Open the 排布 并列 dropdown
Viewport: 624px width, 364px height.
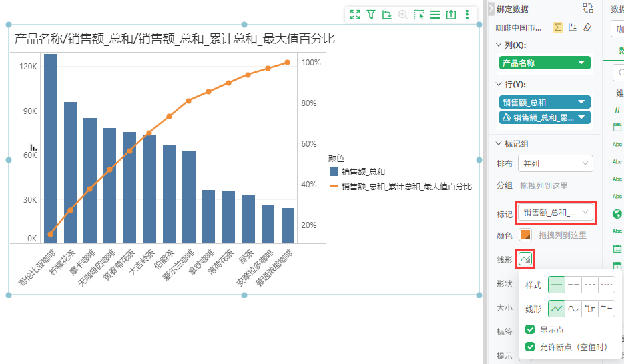click(x=555, y=163)
